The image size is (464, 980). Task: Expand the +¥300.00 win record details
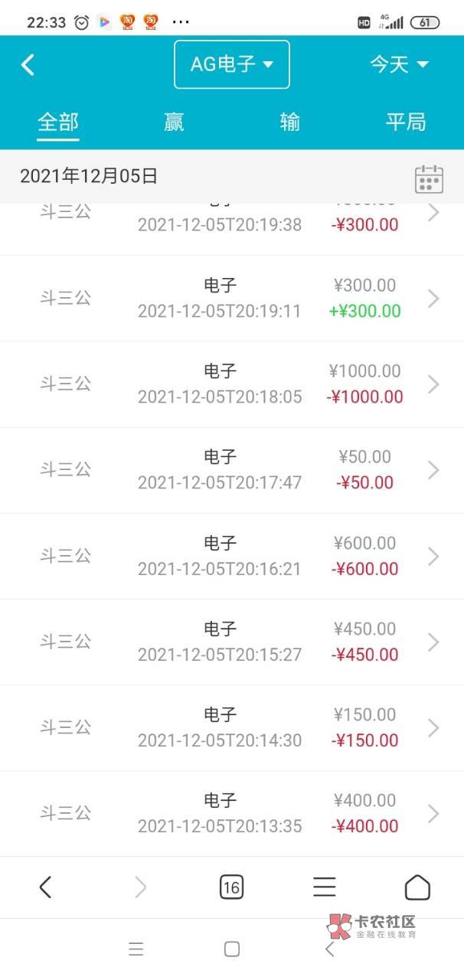point(433,299)
